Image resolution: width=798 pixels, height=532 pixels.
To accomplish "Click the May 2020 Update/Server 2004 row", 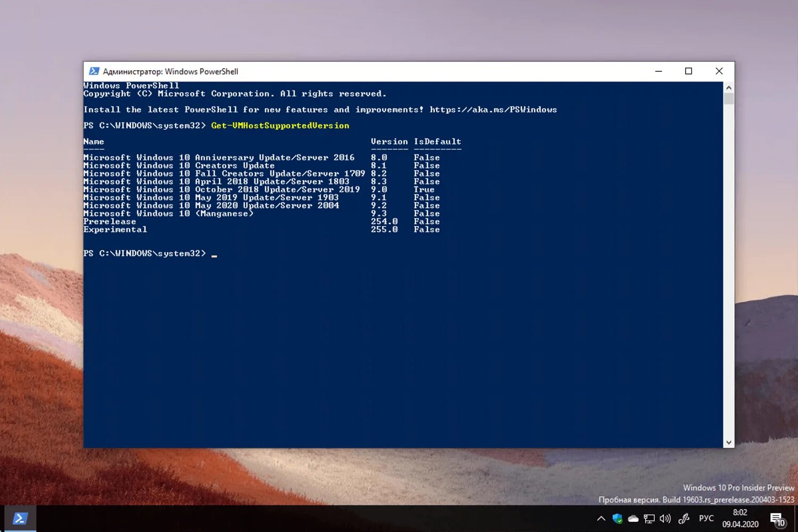I will pyautogui.click(x=262, y=205).
